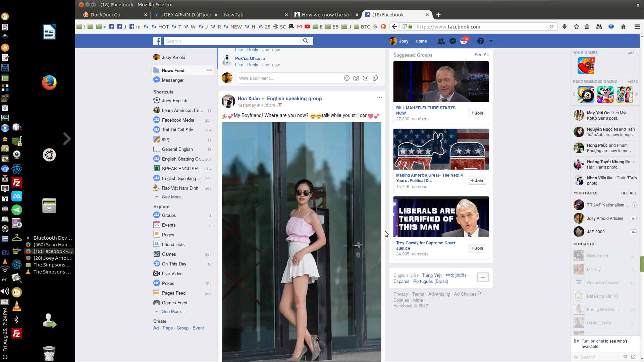Open Firefox downloads arrow icon
644x362 pixels.
[565, 26]
